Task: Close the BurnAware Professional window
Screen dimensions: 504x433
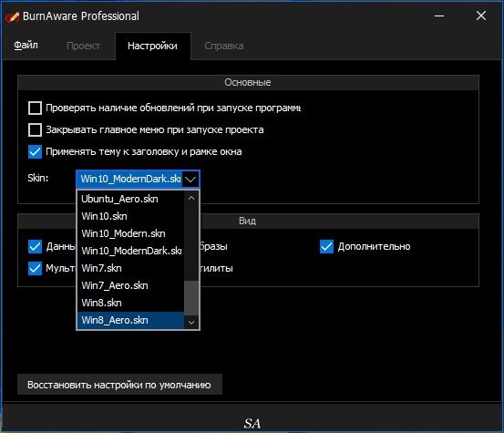Action: click(481, 15)
